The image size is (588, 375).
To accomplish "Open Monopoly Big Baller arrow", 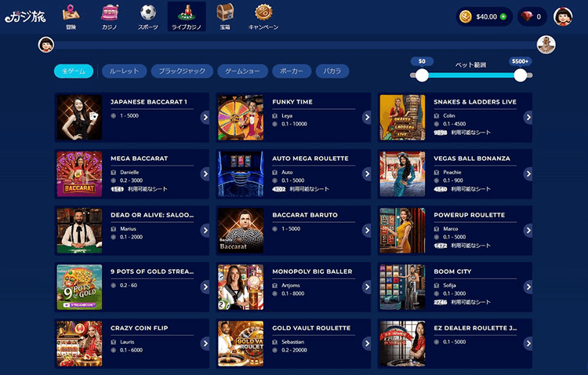I will [367, 287].
